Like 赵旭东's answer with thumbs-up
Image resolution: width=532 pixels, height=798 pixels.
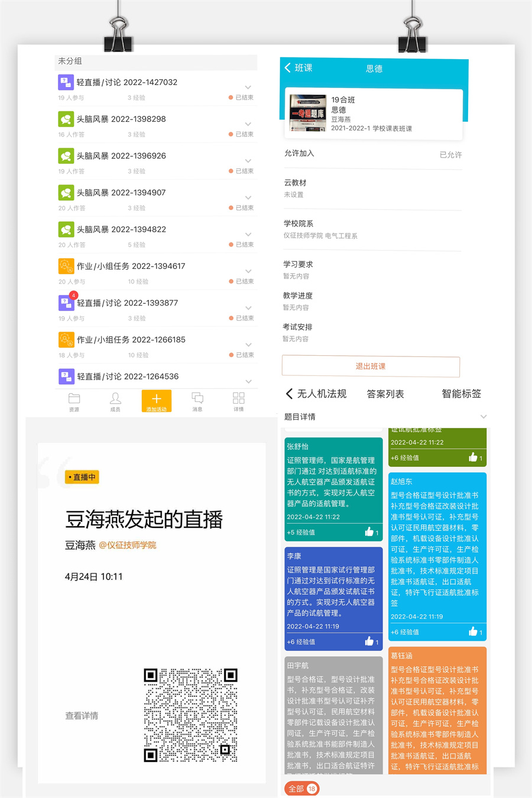click(473, 632)
